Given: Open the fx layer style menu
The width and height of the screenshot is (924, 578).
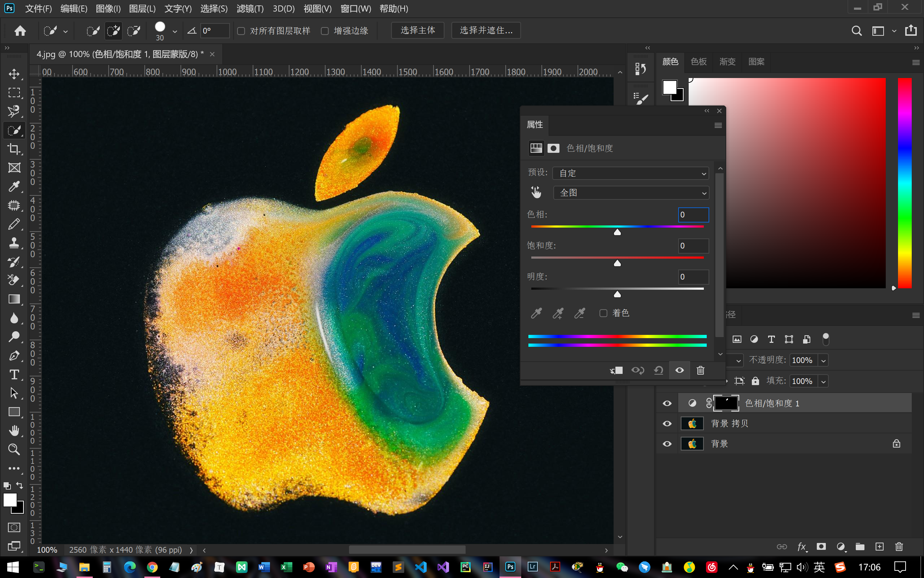Looking at the screenshot, I should point(802,547).
